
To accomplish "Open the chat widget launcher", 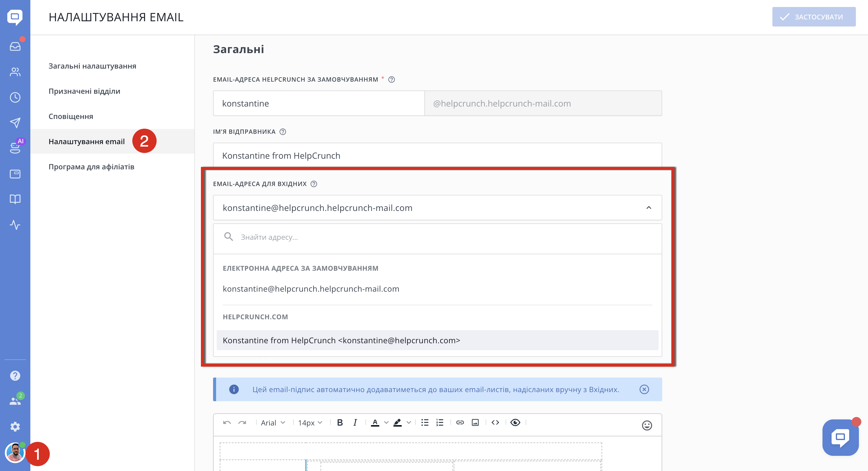I will coord(840,437).
